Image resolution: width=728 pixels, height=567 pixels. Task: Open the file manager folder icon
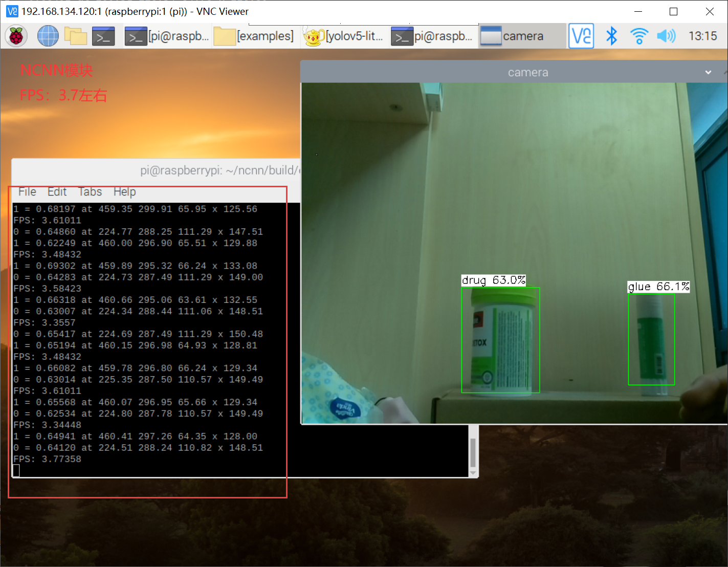75,36
